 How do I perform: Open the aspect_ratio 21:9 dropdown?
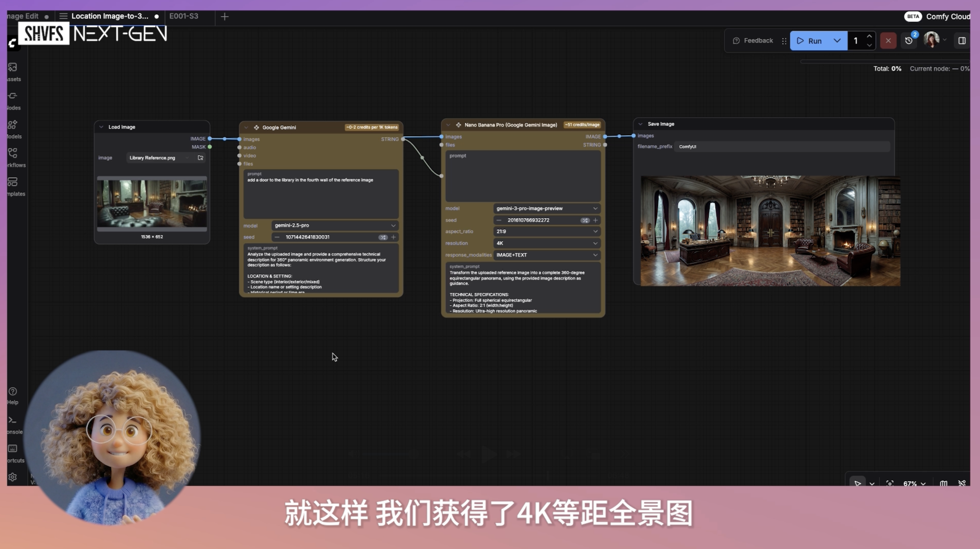[x=546, y=231]
